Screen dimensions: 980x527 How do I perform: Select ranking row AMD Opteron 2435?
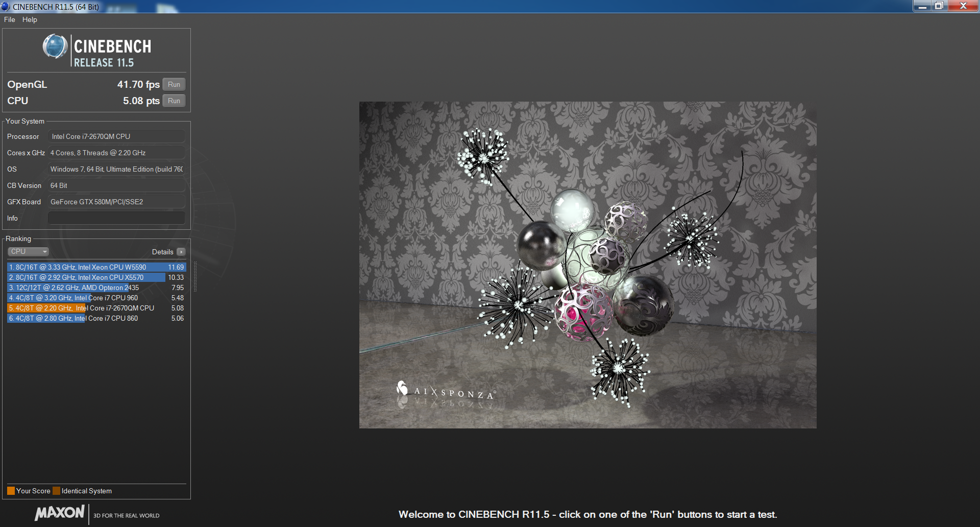96,288
